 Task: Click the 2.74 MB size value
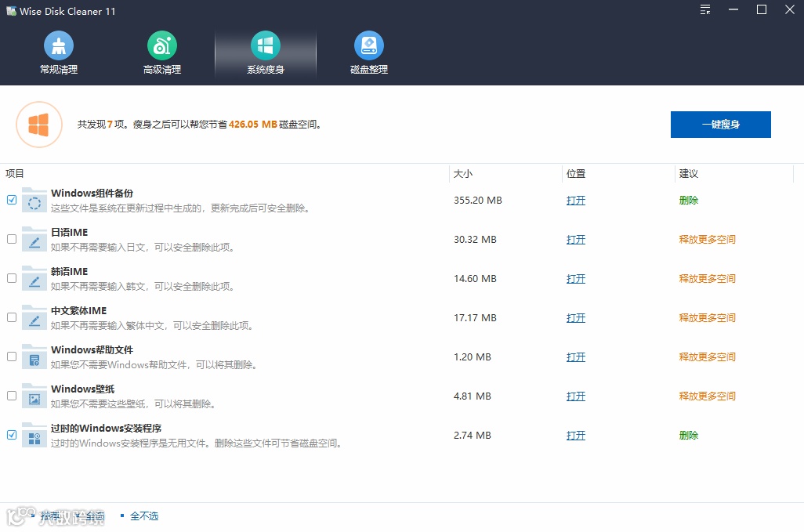(x=473, y=436)
